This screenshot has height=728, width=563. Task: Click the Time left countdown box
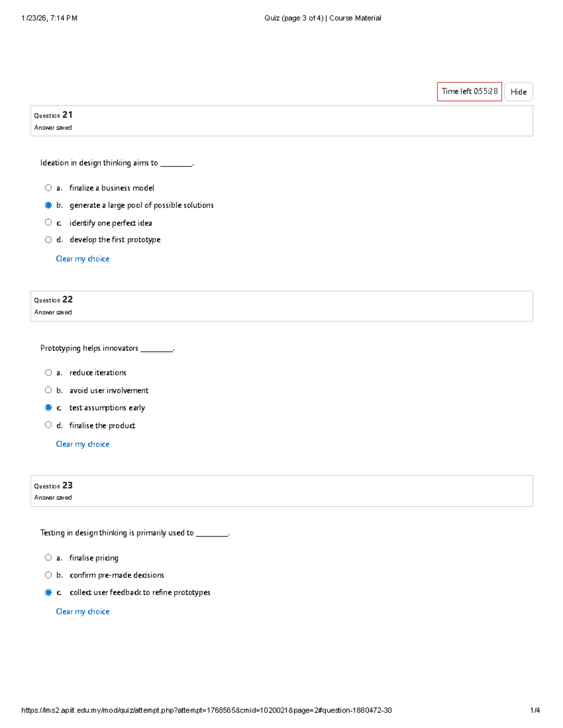click(469, 91)
